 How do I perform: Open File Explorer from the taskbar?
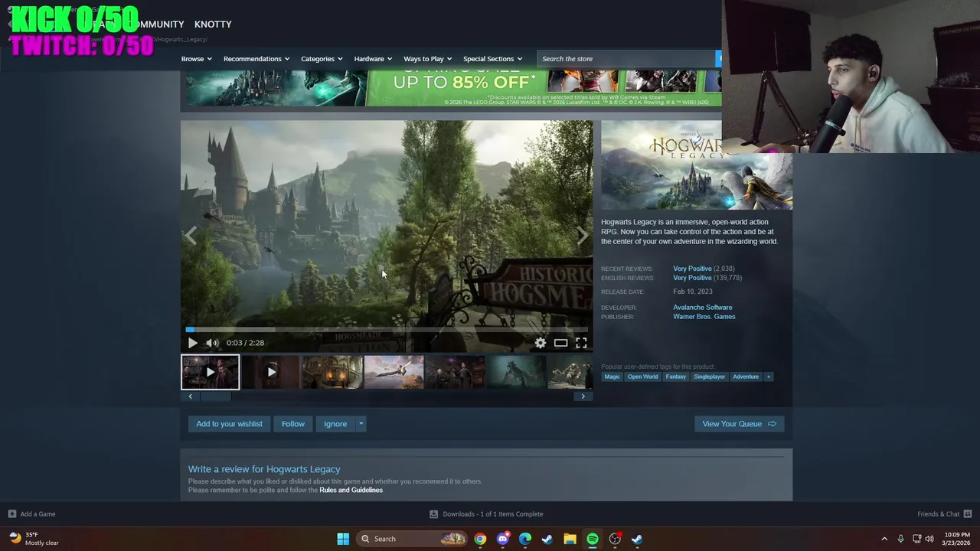click(x=570, y=539)
